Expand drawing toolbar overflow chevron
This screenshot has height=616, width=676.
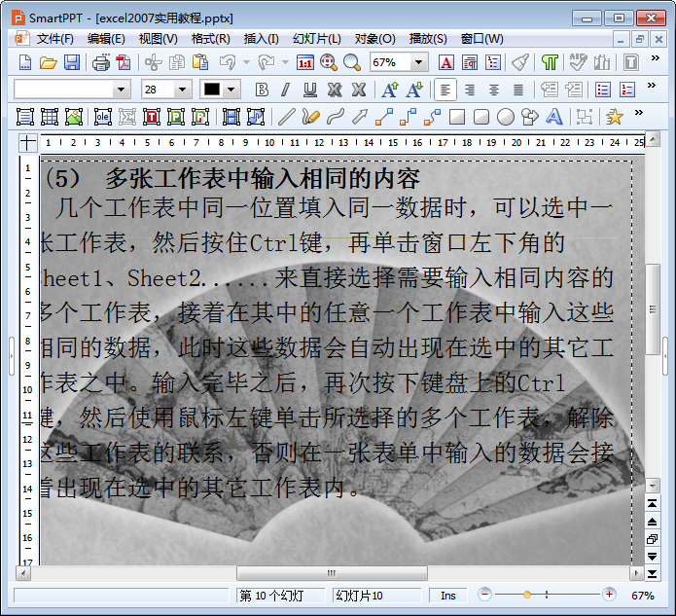[639, 113]
